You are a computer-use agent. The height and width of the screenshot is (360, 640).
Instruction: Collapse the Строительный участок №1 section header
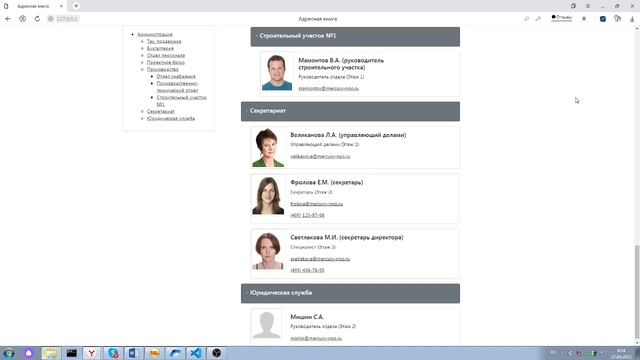355,36
